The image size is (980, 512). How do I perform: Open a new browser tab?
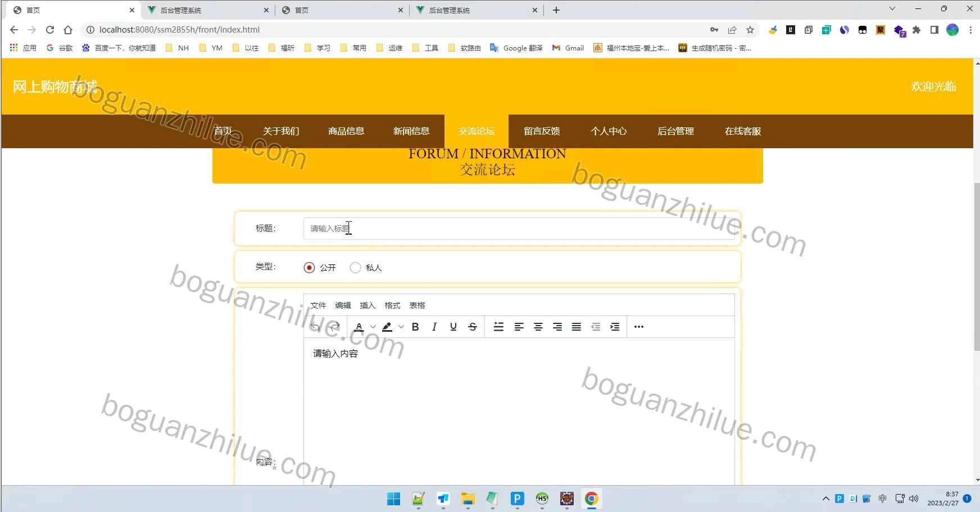556,10
